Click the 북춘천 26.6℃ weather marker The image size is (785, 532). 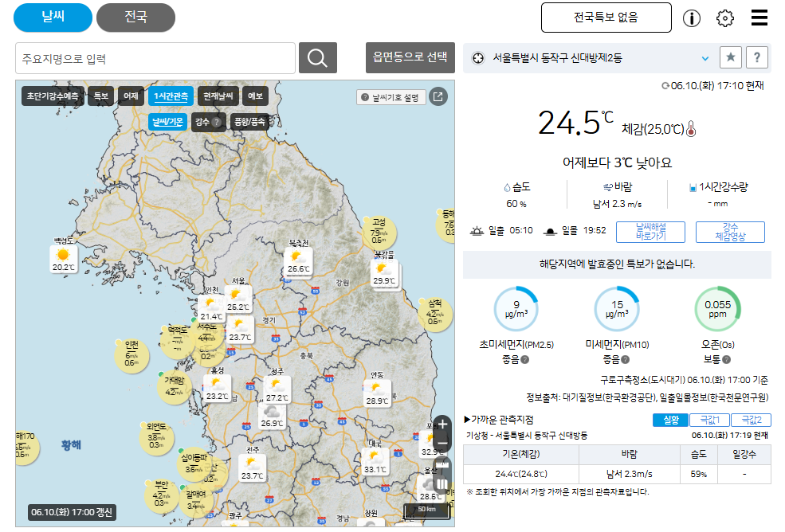pos(298,262)
